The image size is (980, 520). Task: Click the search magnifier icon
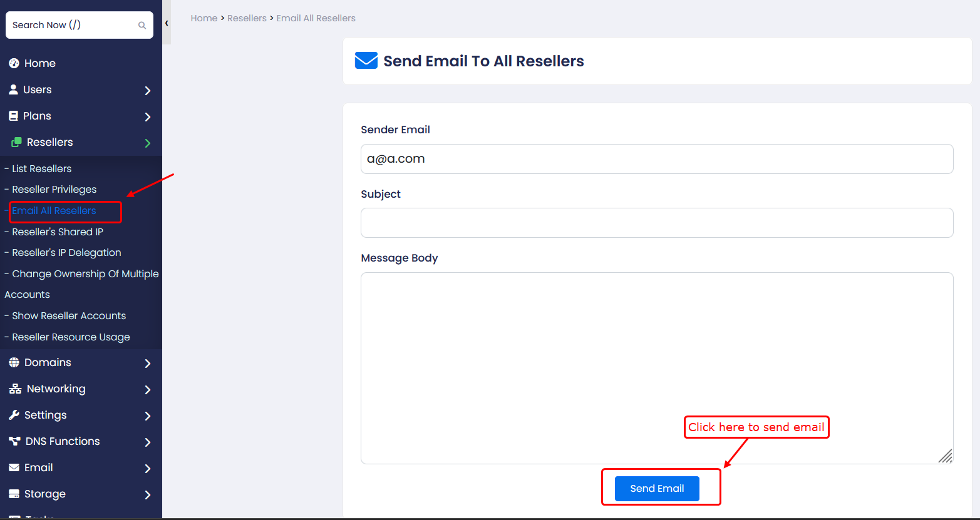point(142,26)
